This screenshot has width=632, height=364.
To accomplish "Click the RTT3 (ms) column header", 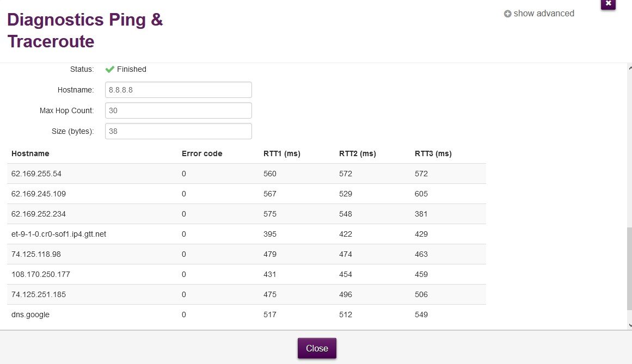I will (433, 153).
